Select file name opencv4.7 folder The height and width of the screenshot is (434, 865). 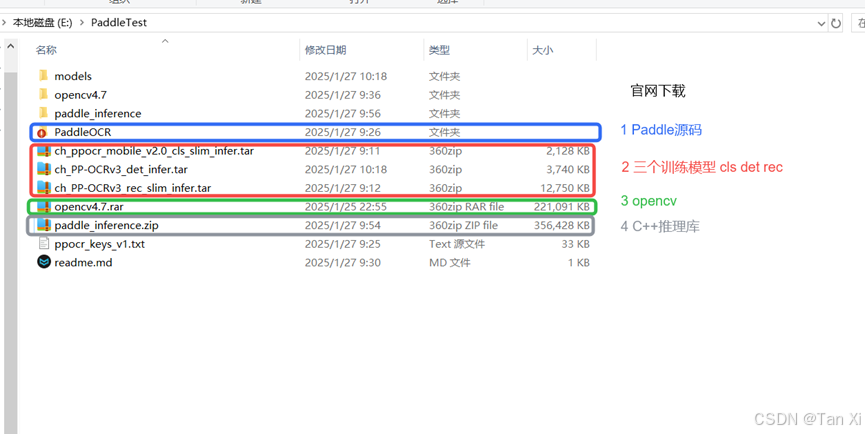tap(81, 95)
